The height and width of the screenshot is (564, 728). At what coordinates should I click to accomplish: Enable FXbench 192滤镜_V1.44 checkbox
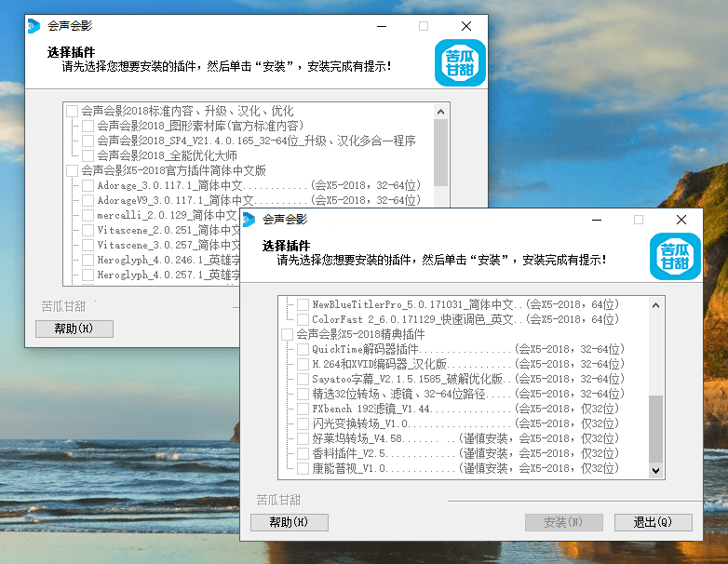pyautogui.click(x=303, y=409)
